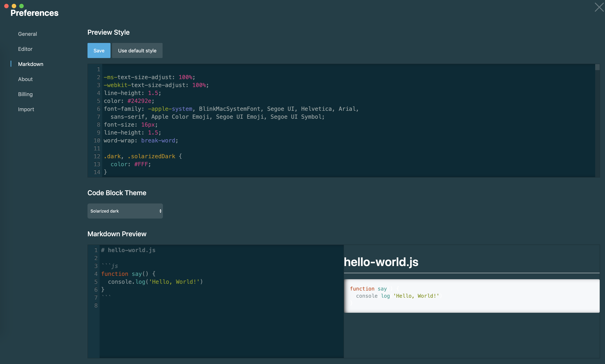The image size is (605, 364).
Task: Open the Billing tab
Action: [25, 94]
